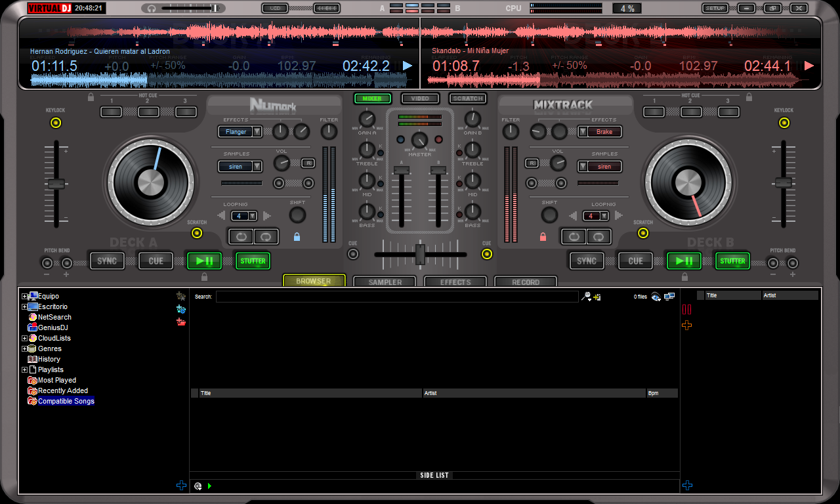The width and height of the screenshot is (840, 504).
Task: Click Deck B loop in button
Action: click(x=574, y=236)
